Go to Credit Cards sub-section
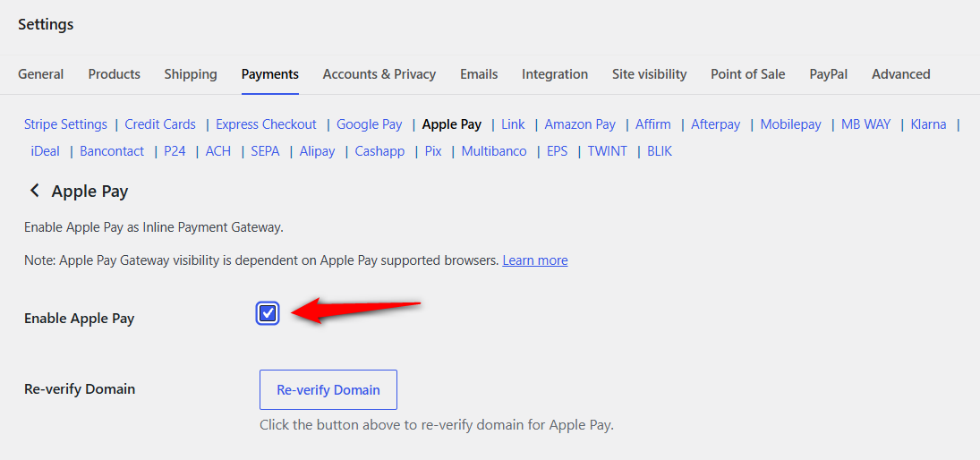Viewport: 980px width, 460px height. (160, 124)
